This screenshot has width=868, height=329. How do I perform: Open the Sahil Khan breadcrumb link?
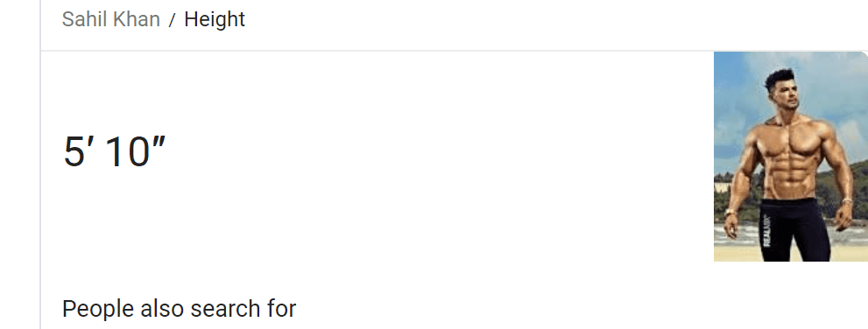pos(110,19)
